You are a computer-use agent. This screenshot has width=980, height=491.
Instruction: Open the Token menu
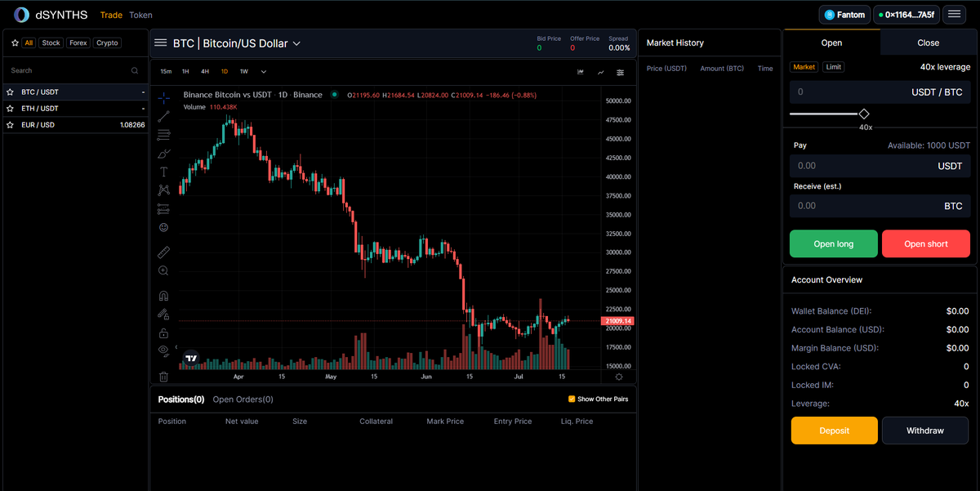tap(140, 15)
